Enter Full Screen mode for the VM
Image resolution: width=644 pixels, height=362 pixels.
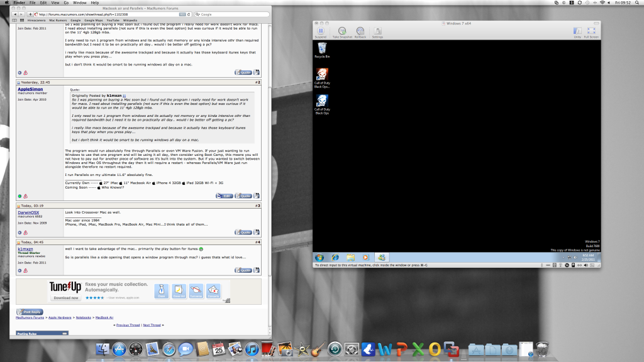pyautogui.click(x=591, y=31)
